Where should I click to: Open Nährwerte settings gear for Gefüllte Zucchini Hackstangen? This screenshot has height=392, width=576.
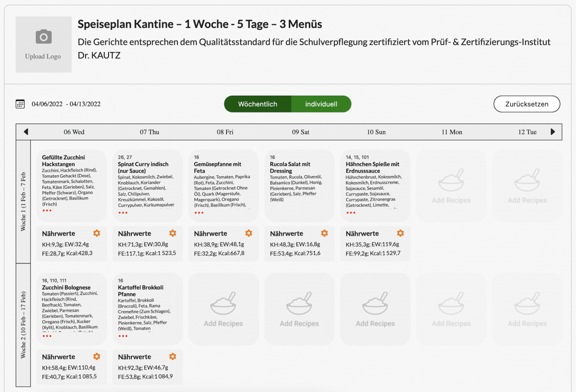(x=97, y=233)
